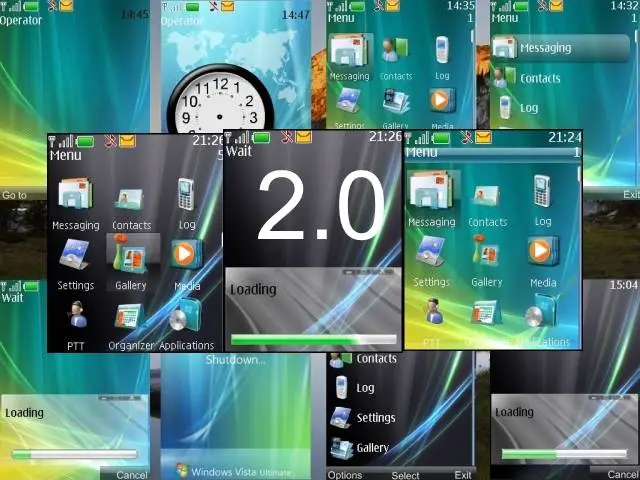Click progress bar on bottom-right Loading screen

click(564, 454)
